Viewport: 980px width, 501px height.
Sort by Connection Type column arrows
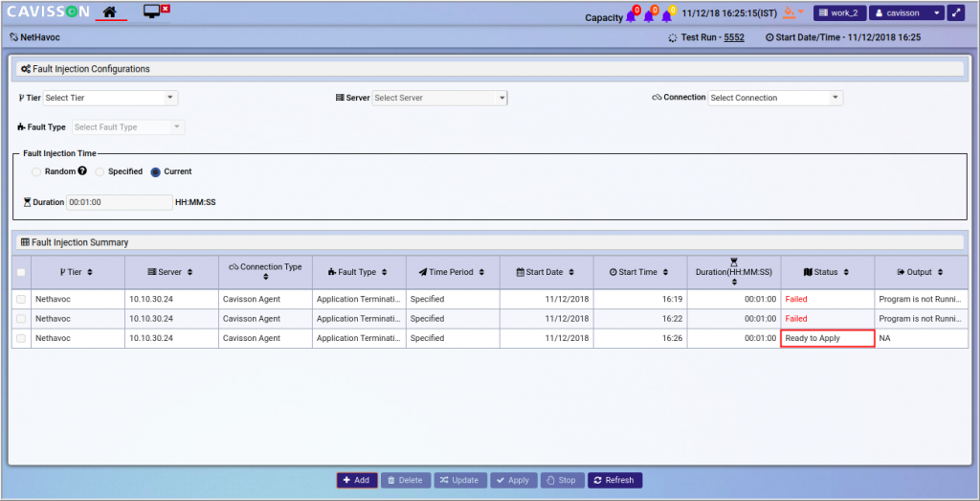(266, 277)
